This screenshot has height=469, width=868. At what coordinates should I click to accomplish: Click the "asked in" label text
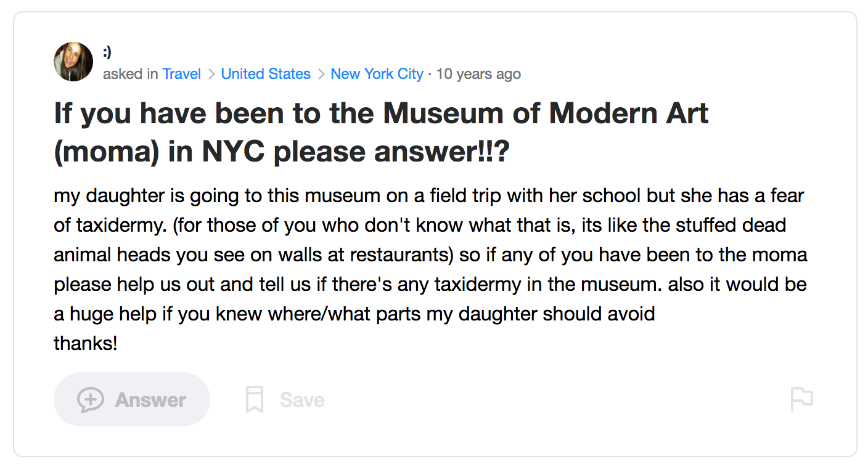(x=130, y=74)
